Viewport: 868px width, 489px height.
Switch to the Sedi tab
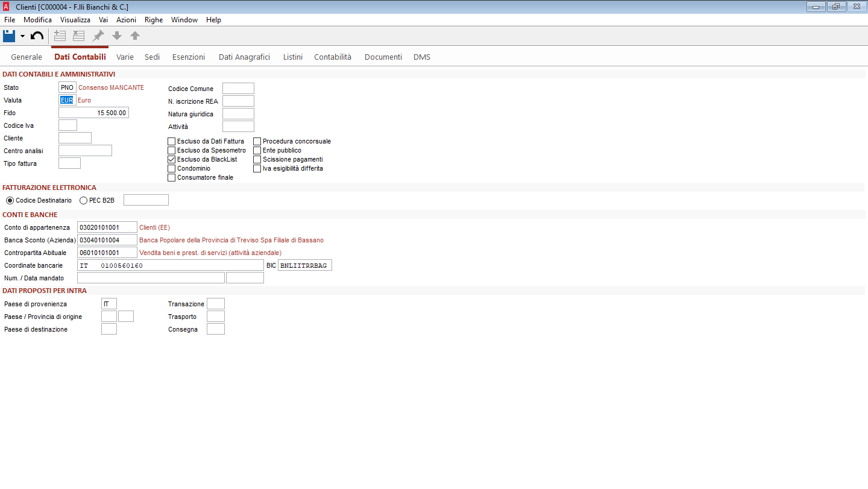153,57
